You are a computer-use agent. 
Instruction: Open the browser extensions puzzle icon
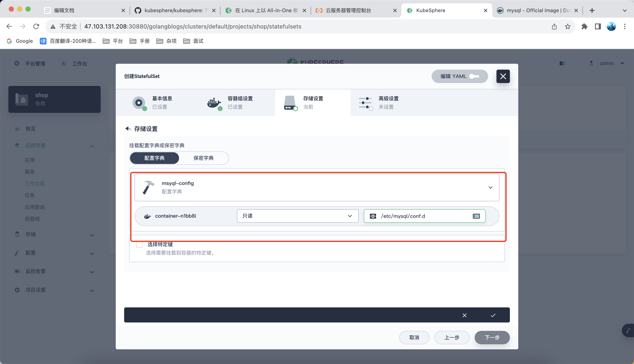point(584,26)
